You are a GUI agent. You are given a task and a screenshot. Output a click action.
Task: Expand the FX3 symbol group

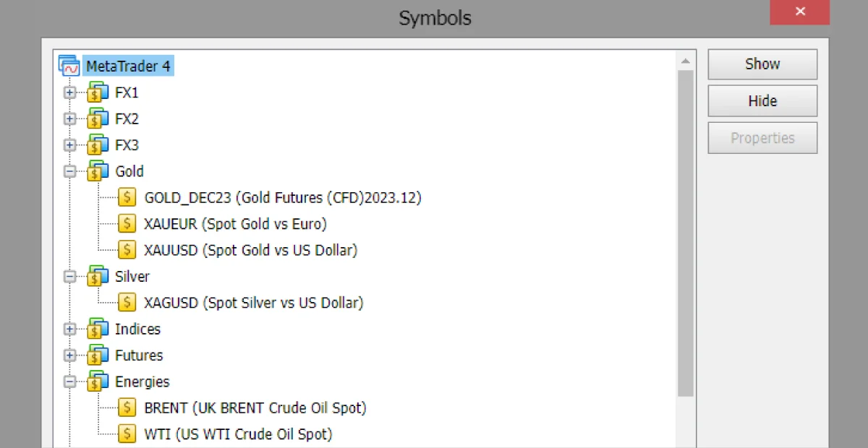[69, 145]
